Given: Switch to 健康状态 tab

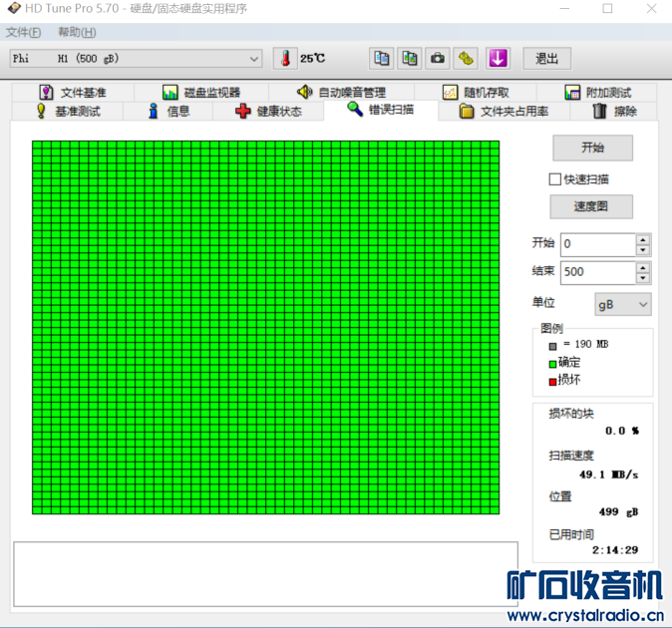Looking at the screenshot, I should pyautogui.click(x=268, y=112).
